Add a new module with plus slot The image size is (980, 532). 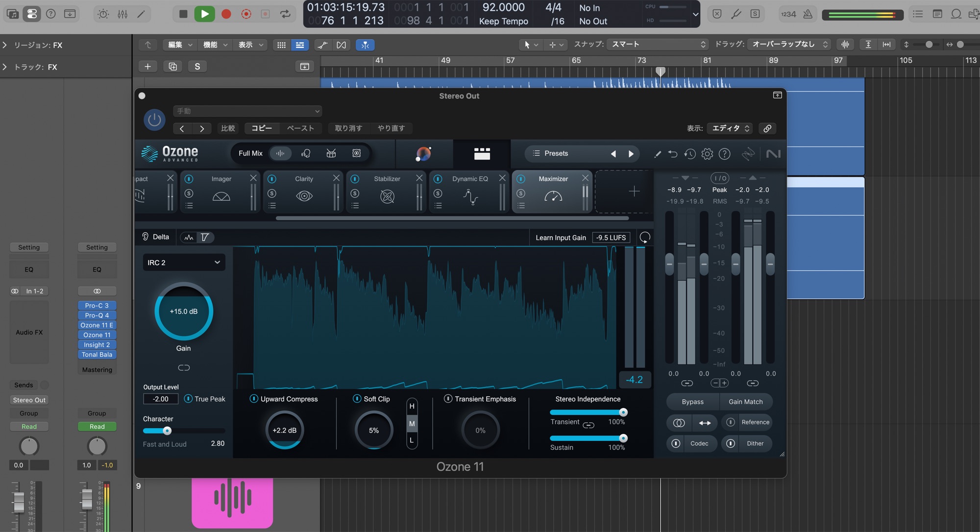pyautogui.click(x=634, y=191)
